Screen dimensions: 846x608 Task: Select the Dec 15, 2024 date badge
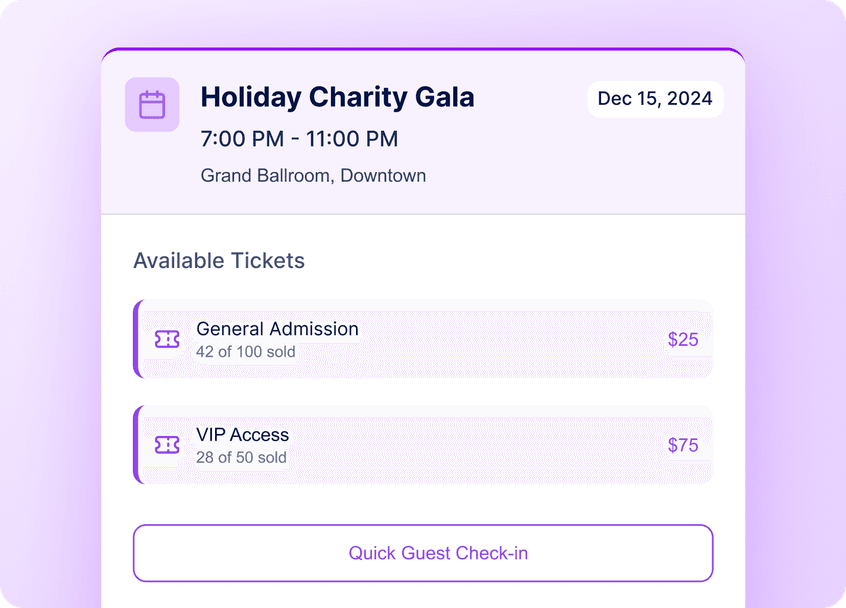point(655,99)
